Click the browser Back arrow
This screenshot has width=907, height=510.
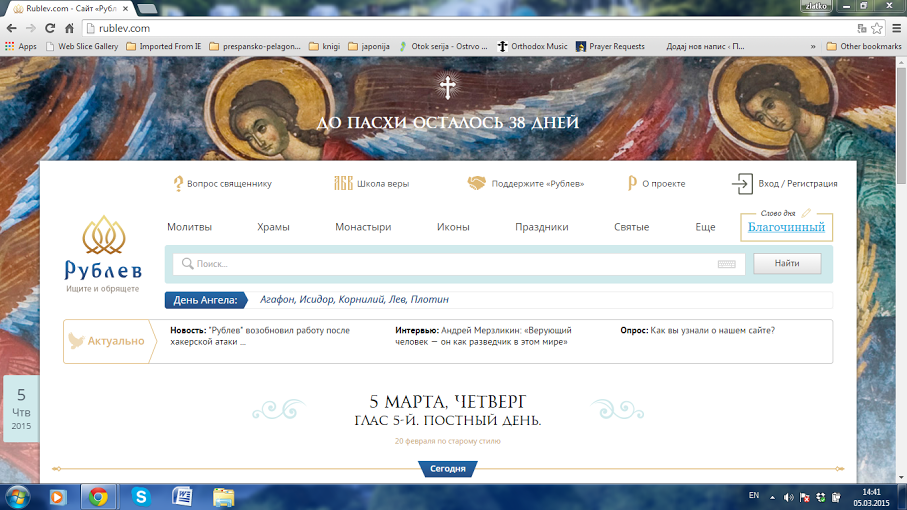12,28
